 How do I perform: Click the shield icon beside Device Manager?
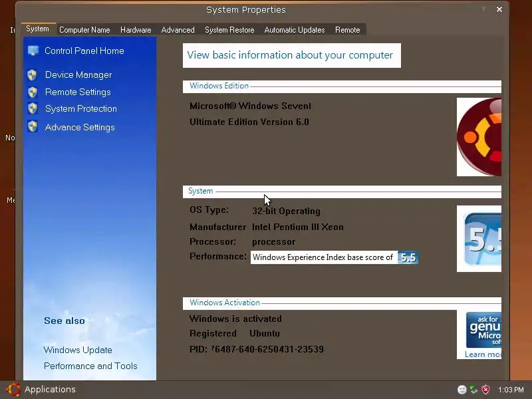point(32,74)
